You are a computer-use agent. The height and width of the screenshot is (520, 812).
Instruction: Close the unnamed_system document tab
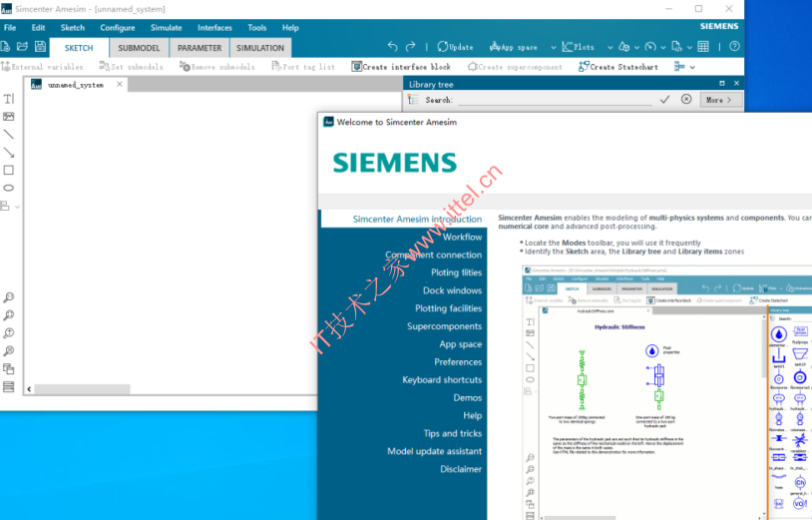(x=120, y=85)
